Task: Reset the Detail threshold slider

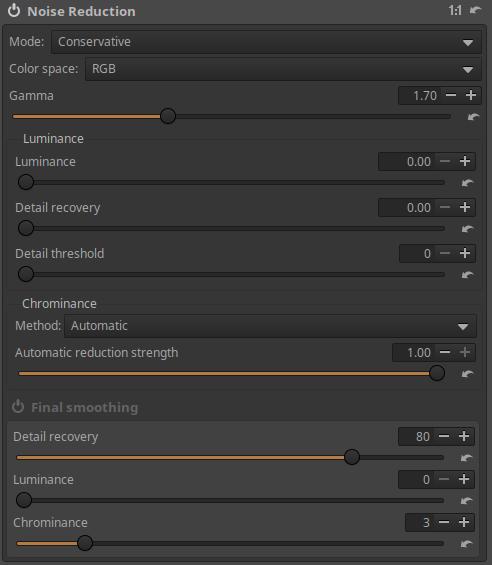Action: coord(467,275)
